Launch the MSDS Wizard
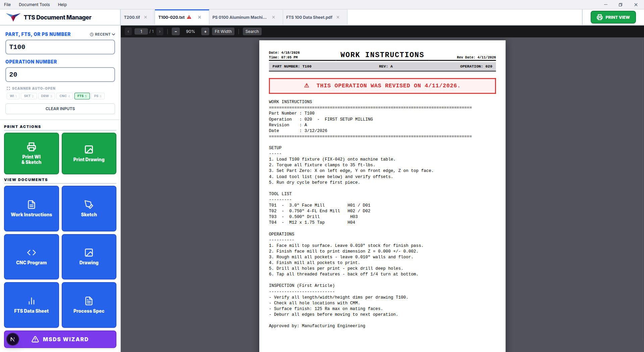Viewport: 644px width, 352px height. (x=60, y=339)
